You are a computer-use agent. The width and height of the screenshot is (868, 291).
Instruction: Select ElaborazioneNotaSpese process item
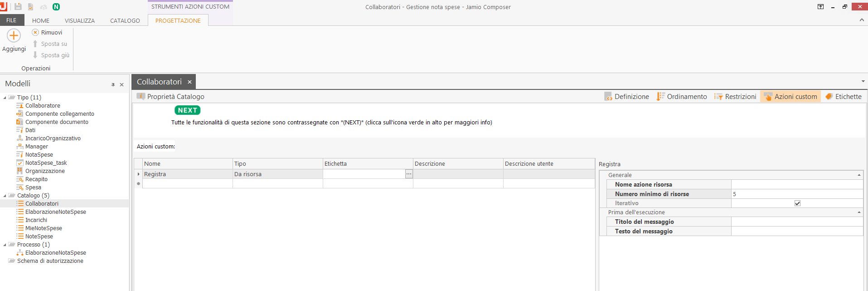(55, 253)
